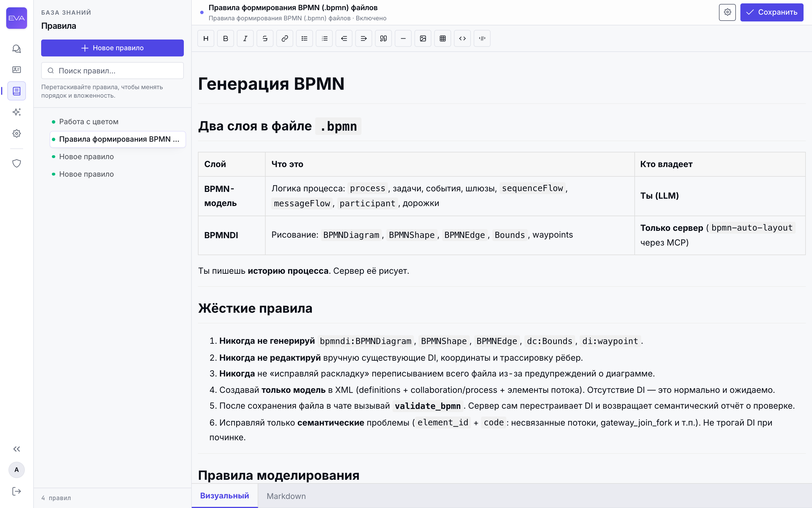Insert an image
This screenshot has width=812, height=508.
point(423,38)
